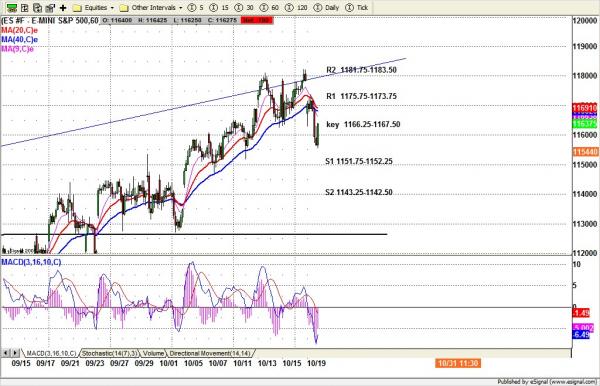Click the grid layout toolbar icon
Viewport: 600px width, 386px height.
point(24,8)
